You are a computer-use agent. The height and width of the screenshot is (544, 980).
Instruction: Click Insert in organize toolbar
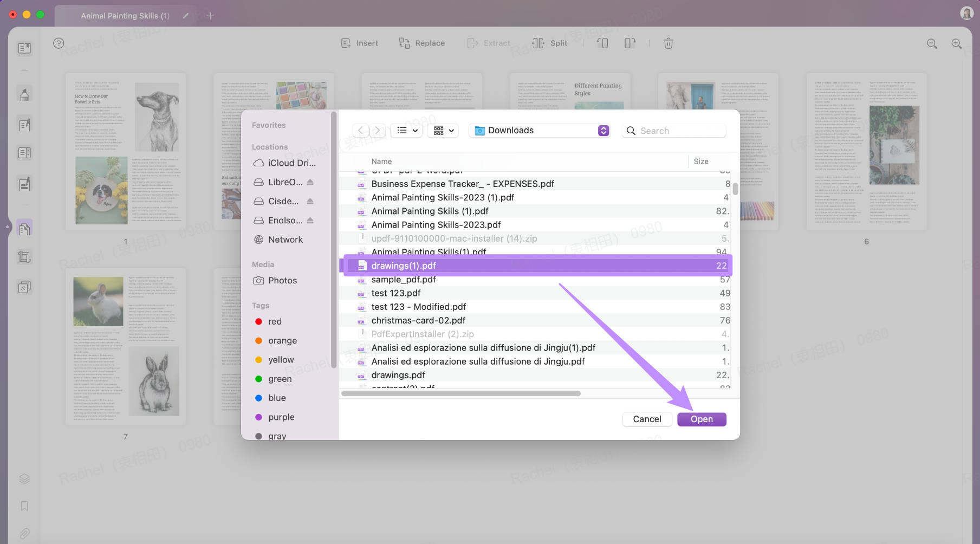(359, 43)
